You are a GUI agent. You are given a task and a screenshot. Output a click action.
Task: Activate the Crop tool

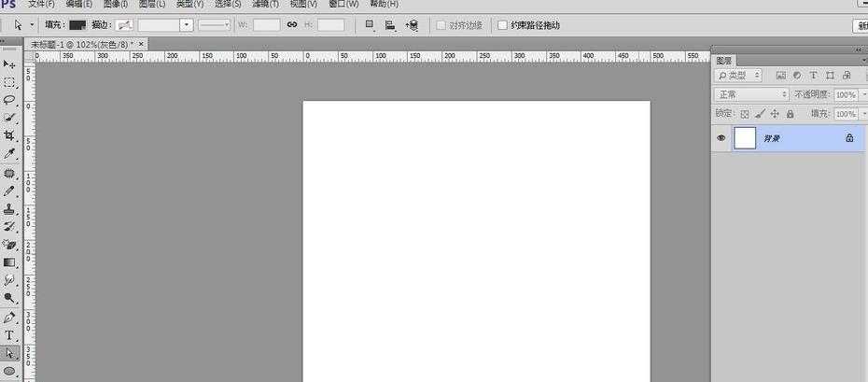pyautogui.click(x=9, y=135)
